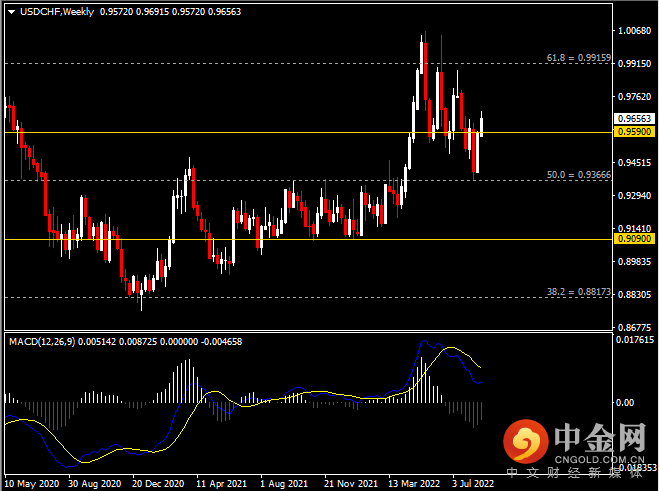The image size is (660, 491).
Task: Click the MACD zero level 0.00 label
Action: pyautogui.click(x=625, y=403)
